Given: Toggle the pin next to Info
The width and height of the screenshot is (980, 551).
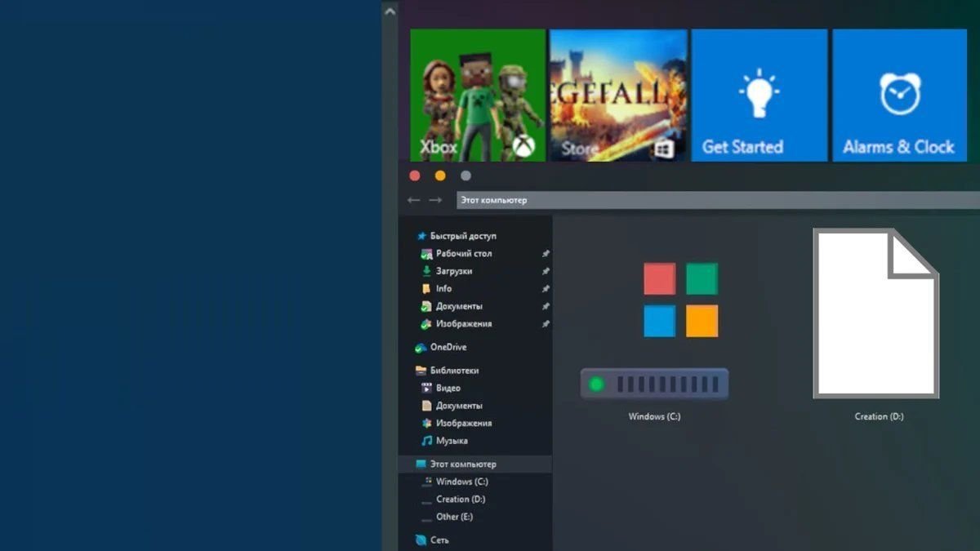Looking at the screenshot, I should pos(546,289).
